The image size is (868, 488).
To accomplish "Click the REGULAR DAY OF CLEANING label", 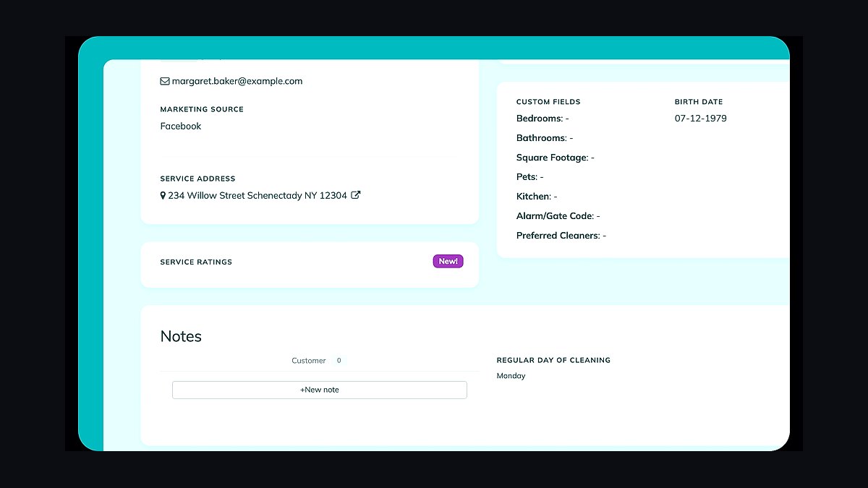I will [x=553, y=360].
